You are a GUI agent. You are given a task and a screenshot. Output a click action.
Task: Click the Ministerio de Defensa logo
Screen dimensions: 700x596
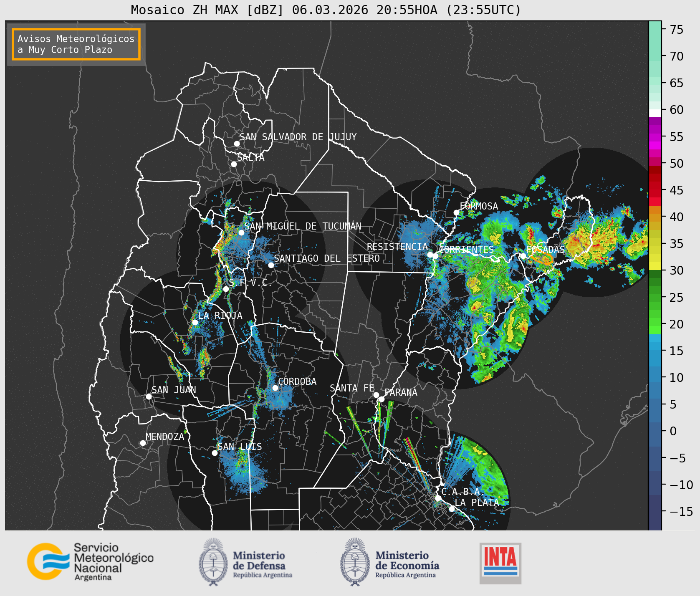(245, 562)
